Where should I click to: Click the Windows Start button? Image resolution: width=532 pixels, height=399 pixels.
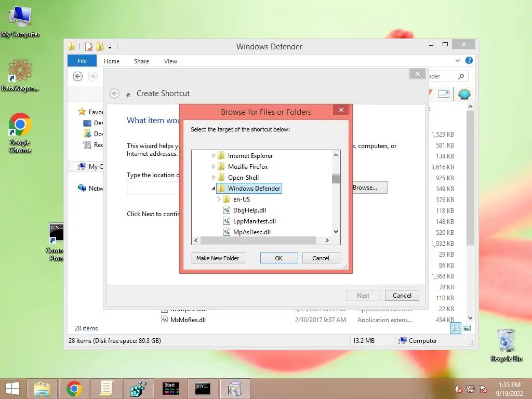(12, 389)
